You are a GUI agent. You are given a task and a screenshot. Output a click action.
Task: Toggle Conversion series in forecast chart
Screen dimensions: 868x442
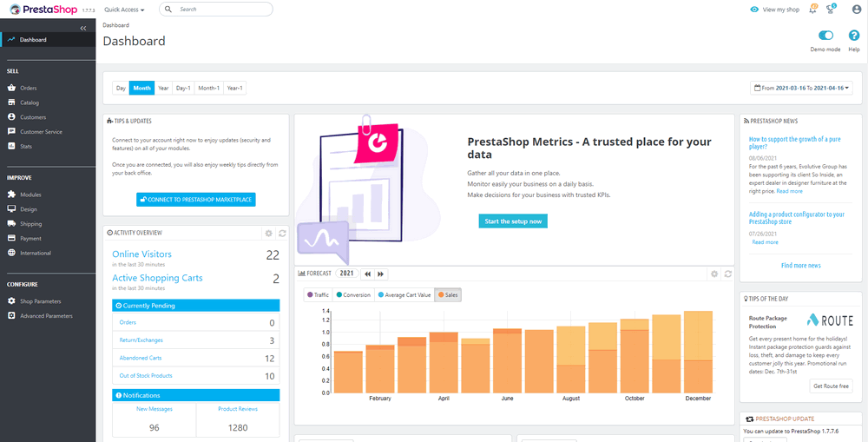353,295
